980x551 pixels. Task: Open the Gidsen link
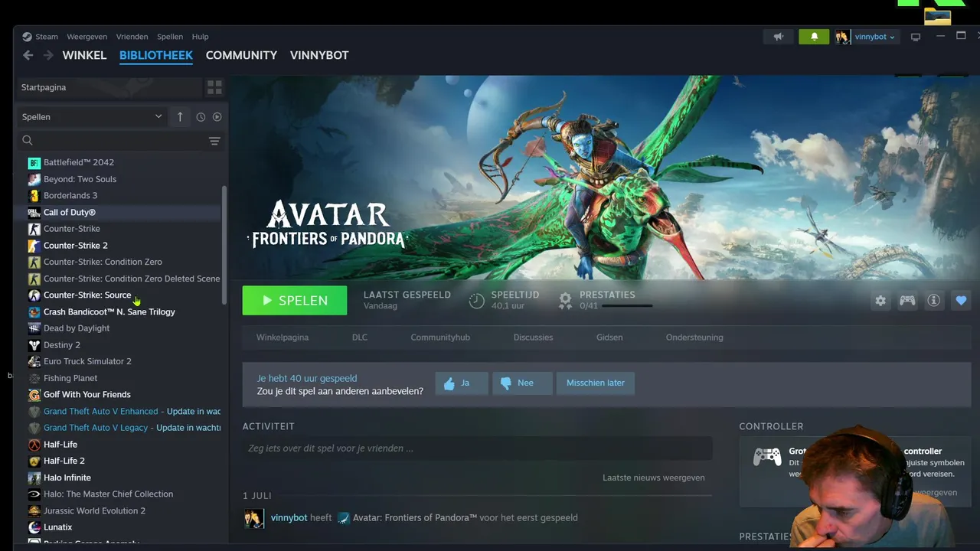(x=609, y=337)
